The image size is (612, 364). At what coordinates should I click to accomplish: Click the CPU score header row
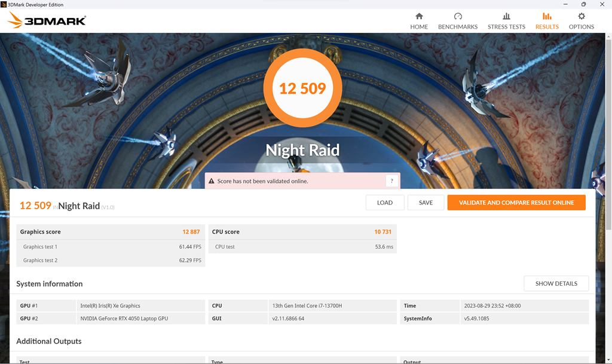pyautogui.click(x=302, y=232)
